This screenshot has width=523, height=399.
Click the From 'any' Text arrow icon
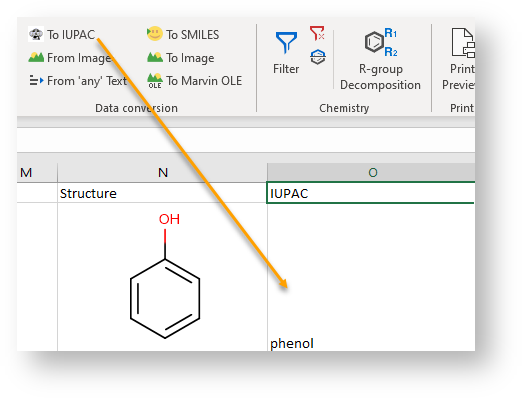pyautogui.click(x=36, y=81)
